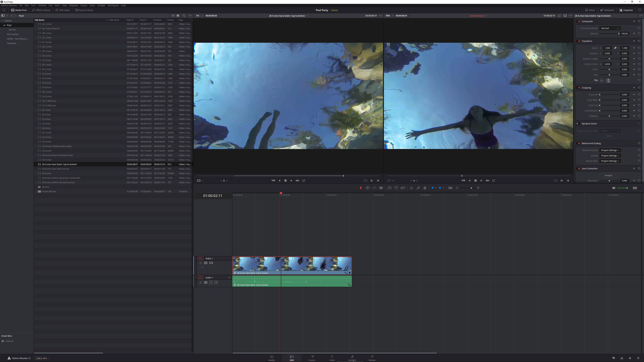Open the Edit Index panel

(x=63, y=10)
